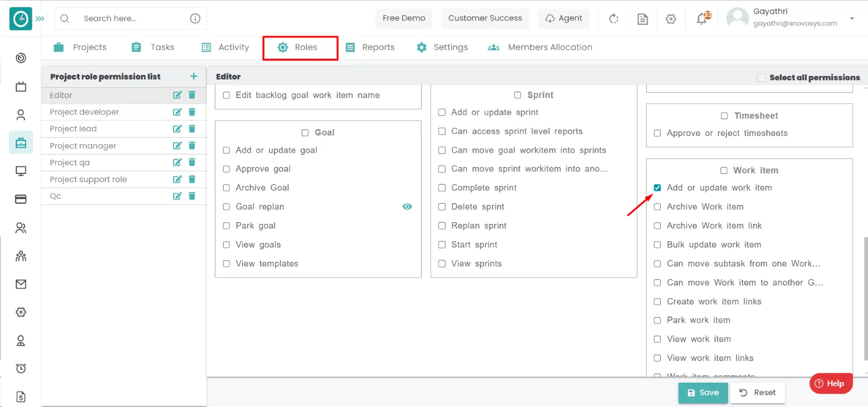
Task: Check Delete sprint permission
Action: point(442,206)
